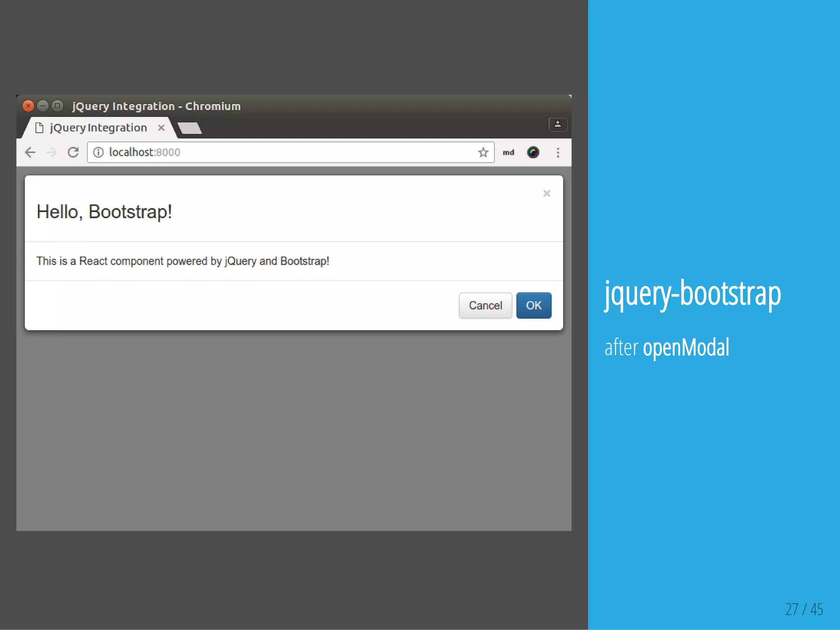Open the md extension icon
Viewport: 840px width, 630px height.
point(509,153)
